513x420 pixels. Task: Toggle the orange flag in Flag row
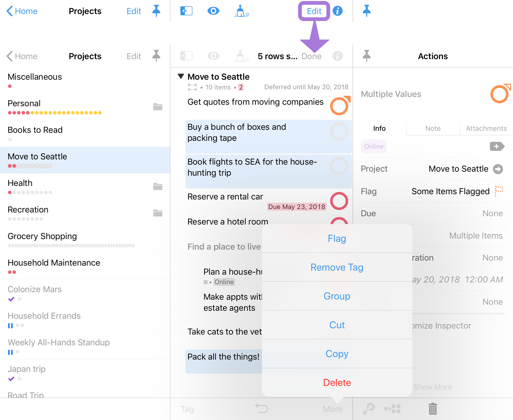[499, 191]
